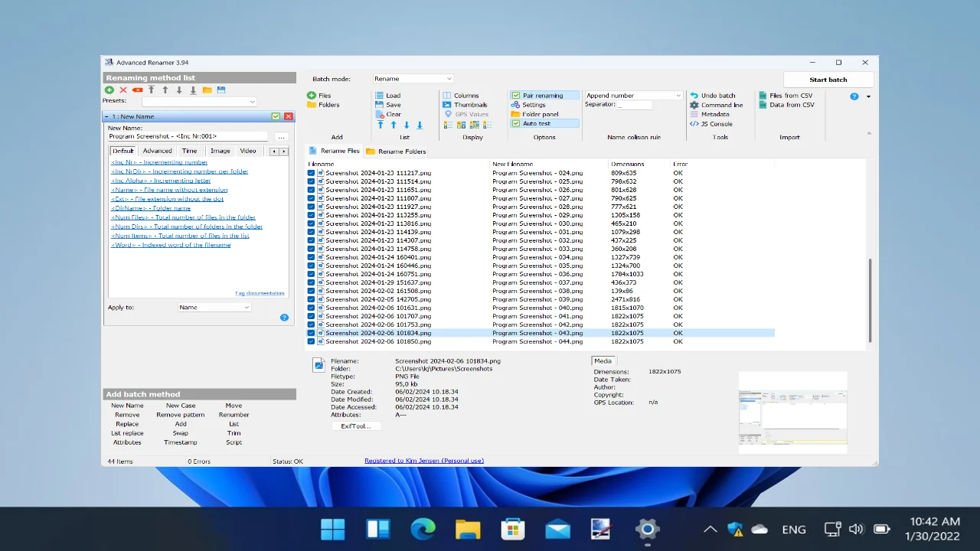Open Tag documentation link
This screenshot has width=980, height=551.
tap(260, 293)
